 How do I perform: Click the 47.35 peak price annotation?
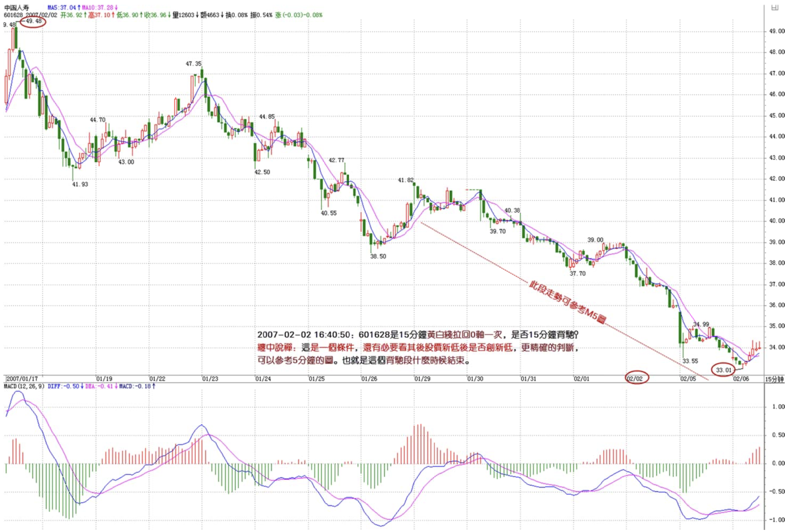pyautogui.click(x=193, y=64)
